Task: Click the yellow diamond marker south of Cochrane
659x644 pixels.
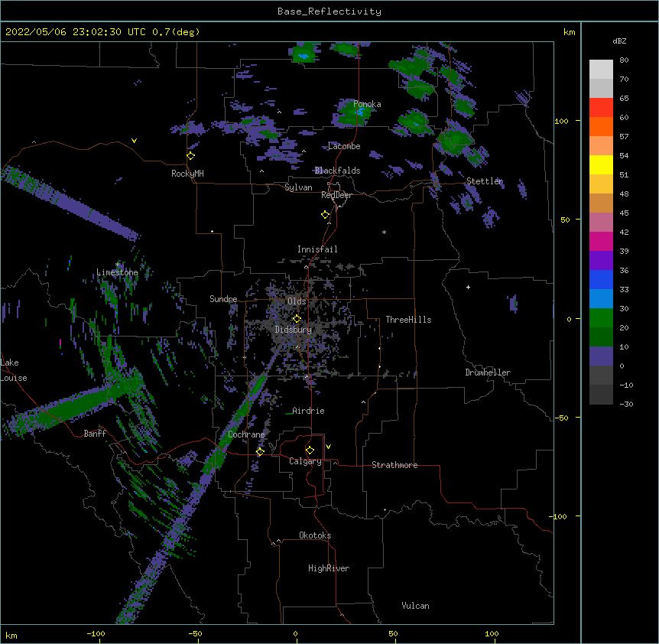Action: pos(260,452)
